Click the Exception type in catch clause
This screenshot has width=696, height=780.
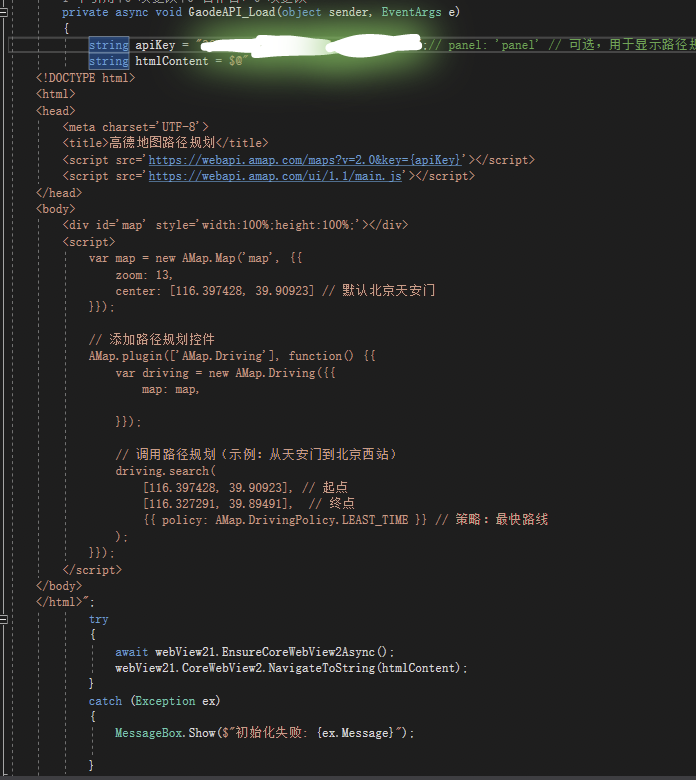pyautogui.click(x=165, y=701)
